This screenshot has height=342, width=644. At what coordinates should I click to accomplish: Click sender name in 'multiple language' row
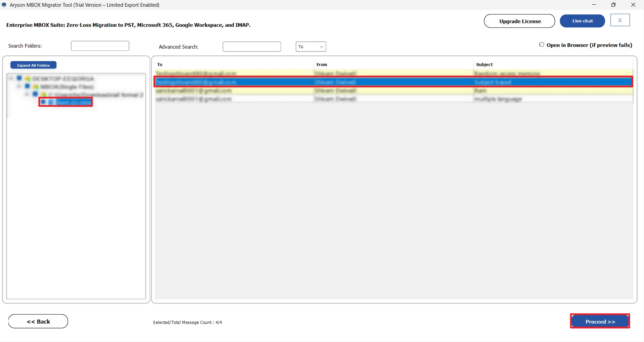(336, 99)
